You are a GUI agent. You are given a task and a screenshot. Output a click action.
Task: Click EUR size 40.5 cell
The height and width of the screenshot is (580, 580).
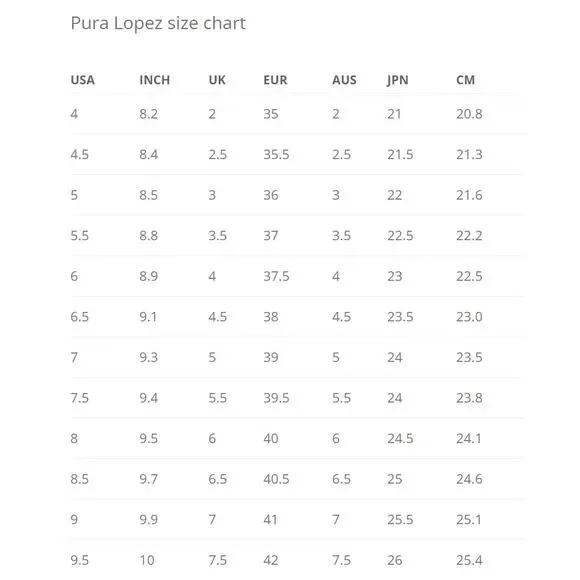276,479
